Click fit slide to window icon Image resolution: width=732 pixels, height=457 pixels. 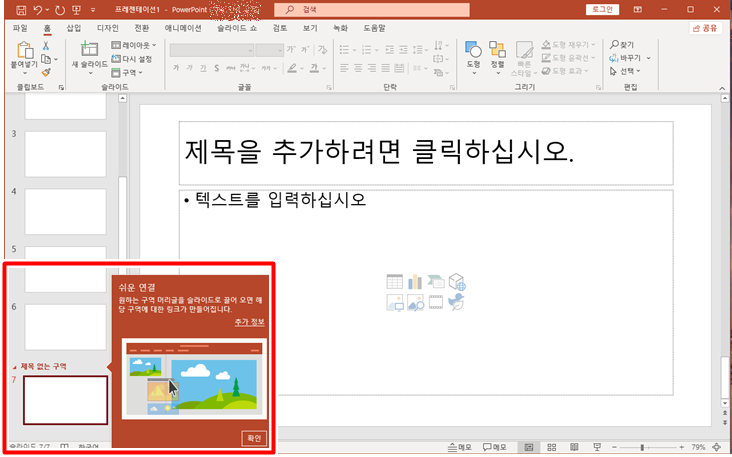[717, 447]
